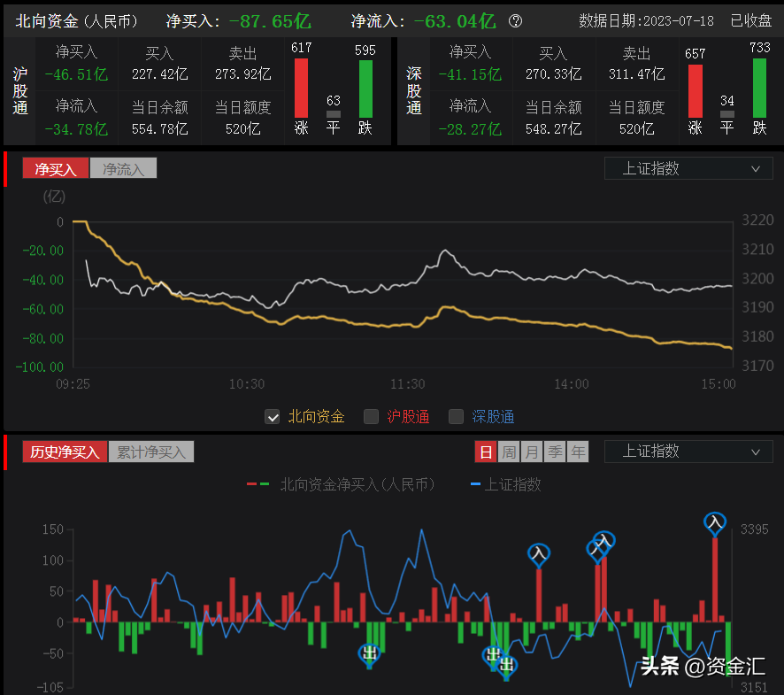
Task: Select the 月 period button
Action: (x=532, y=452)
